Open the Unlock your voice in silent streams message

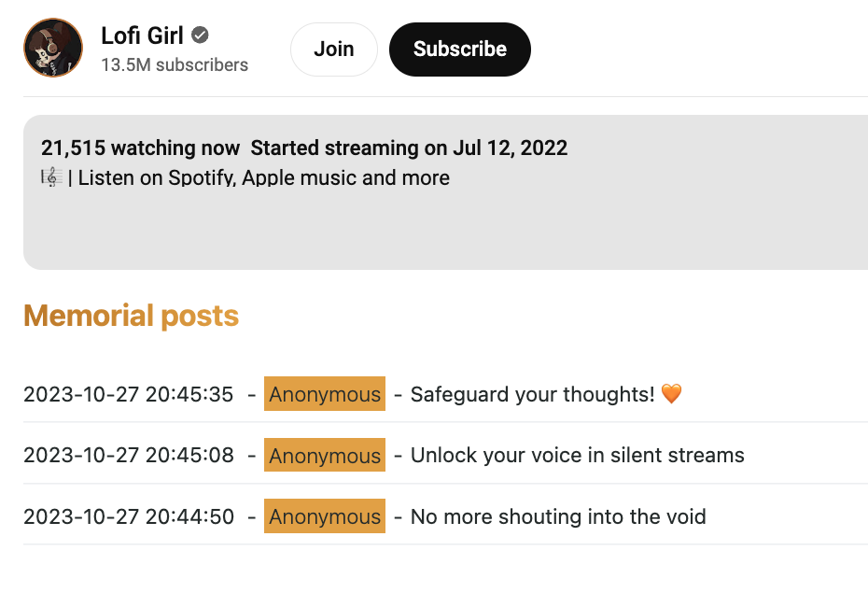(x=577, y=456)
